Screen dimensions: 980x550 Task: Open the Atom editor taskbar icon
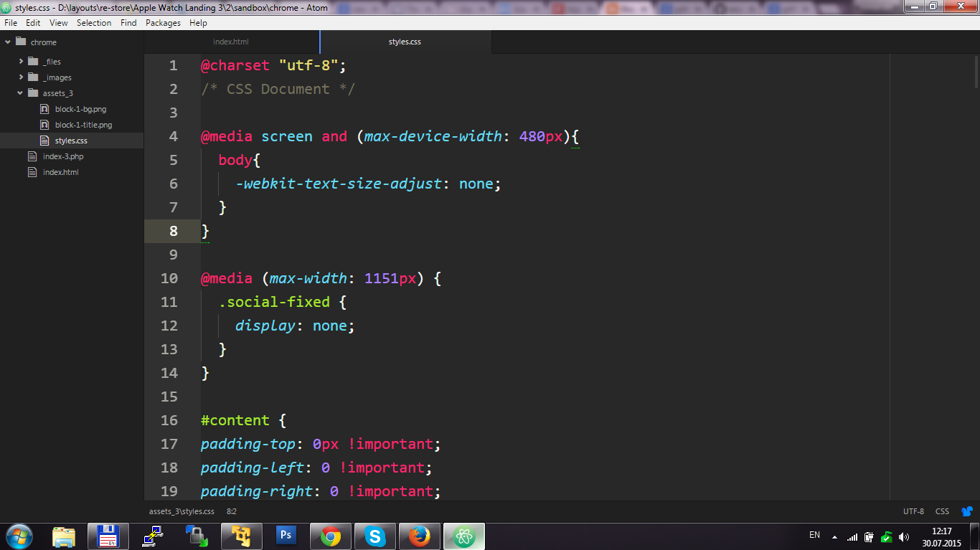coord(463,536)
